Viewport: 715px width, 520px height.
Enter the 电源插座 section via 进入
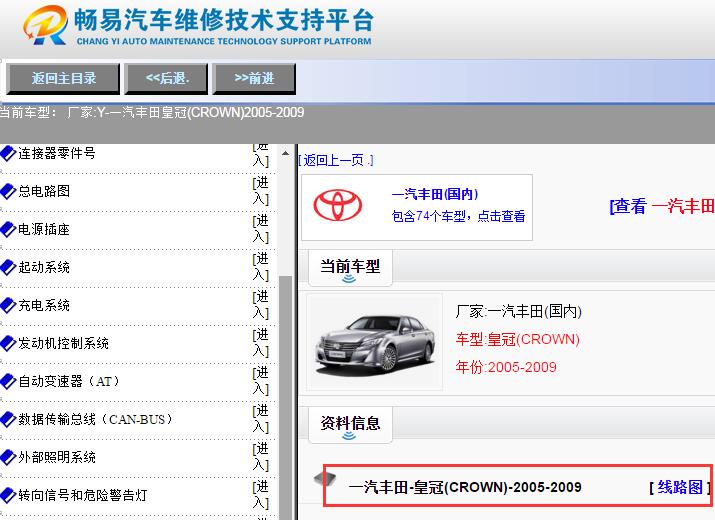point(261,229)
